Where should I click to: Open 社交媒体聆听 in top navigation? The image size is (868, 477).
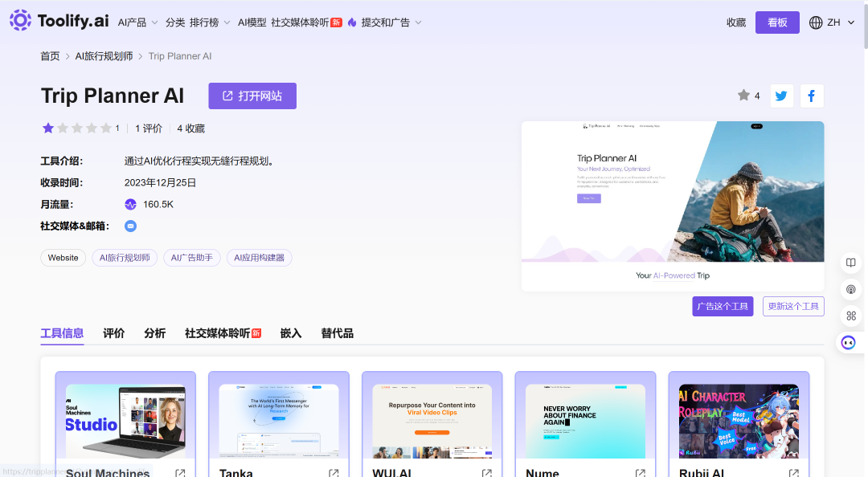[306, 22]
